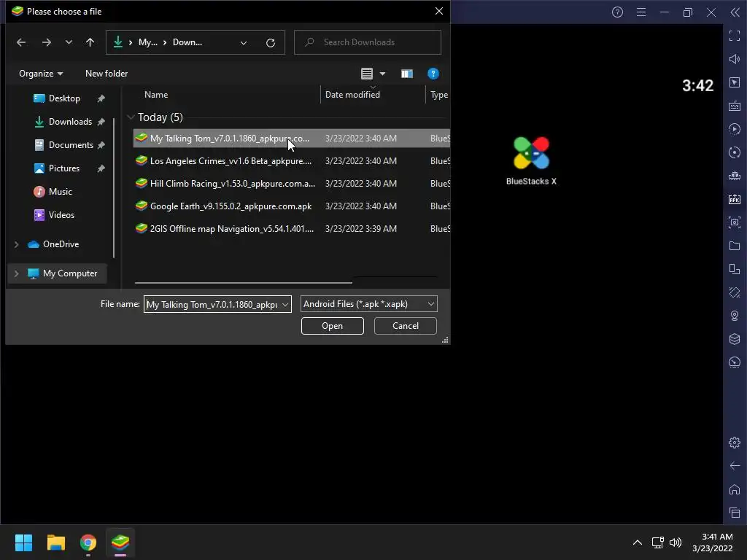The height and width of the screenshot is (560, 747).
Task: Open the BlueStacks help question mark icon
Action: coord(617,12)
